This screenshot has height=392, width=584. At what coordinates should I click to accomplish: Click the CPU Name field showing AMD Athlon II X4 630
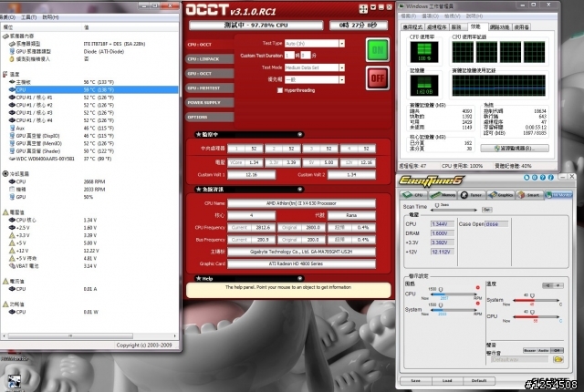tap(301, 203)
